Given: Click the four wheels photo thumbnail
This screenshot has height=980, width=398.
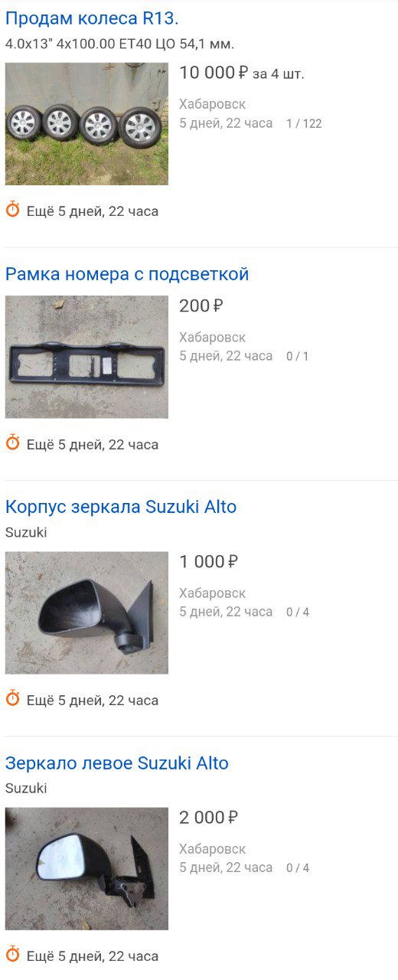Looking at the screenshot, I should coord(86,124).
